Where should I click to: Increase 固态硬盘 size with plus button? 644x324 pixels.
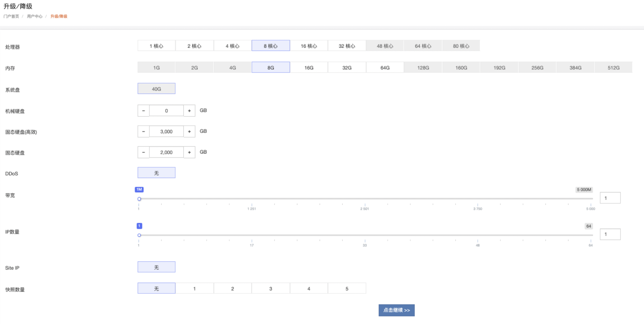coord(189,152)
